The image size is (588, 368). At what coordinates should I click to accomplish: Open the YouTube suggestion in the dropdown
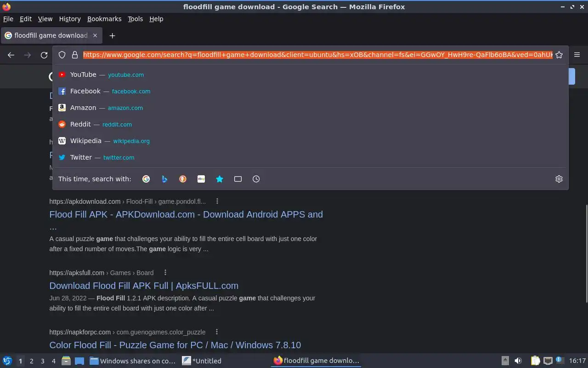310,75
